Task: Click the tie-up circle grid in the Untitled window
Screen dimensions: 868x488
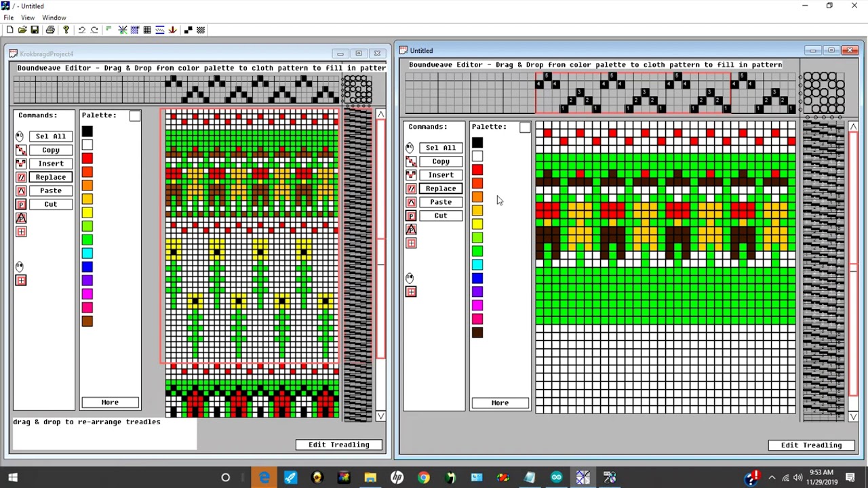Action: click(x=823, y=93)
